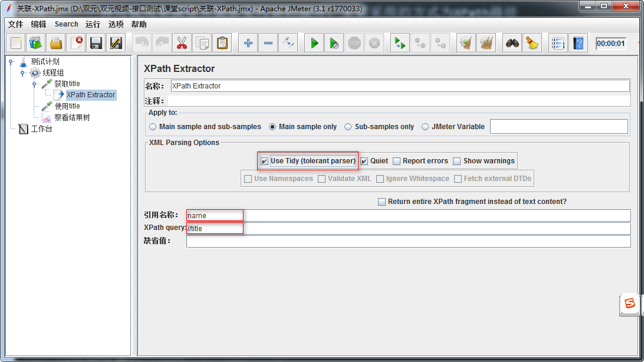Image resolution: width=644 pixels, height=362 pixels.
Task: Click the Undo arrow icon
Action: (142, 43)
